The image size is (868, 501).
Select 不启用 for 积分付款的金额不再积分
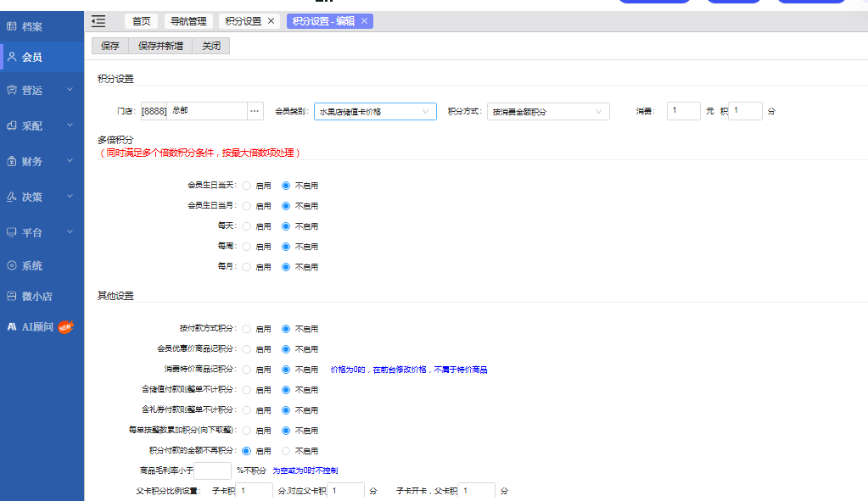point(286,451)
